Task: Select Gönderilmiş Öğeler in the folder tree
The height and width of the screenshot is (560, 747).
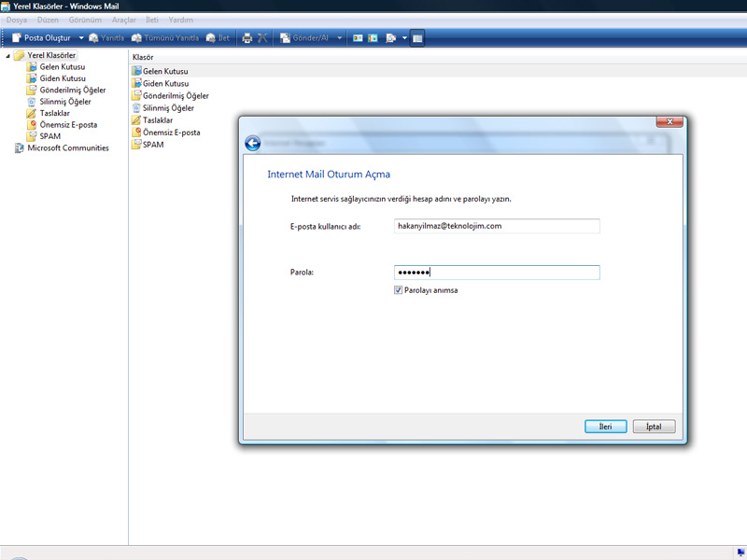Action: [x=73, y=90]
